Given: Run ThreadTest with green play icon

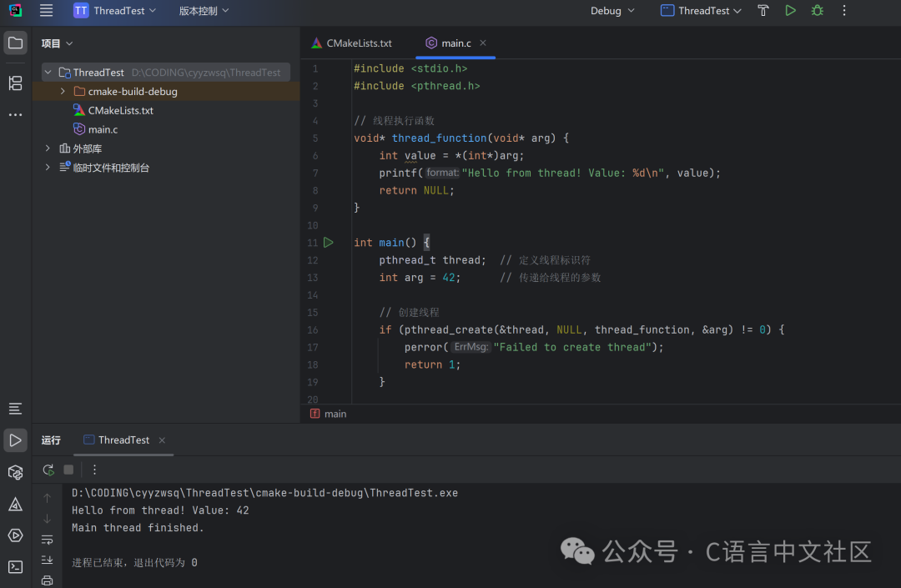Looking at the screenshot, I should click(x=791, y=10).
